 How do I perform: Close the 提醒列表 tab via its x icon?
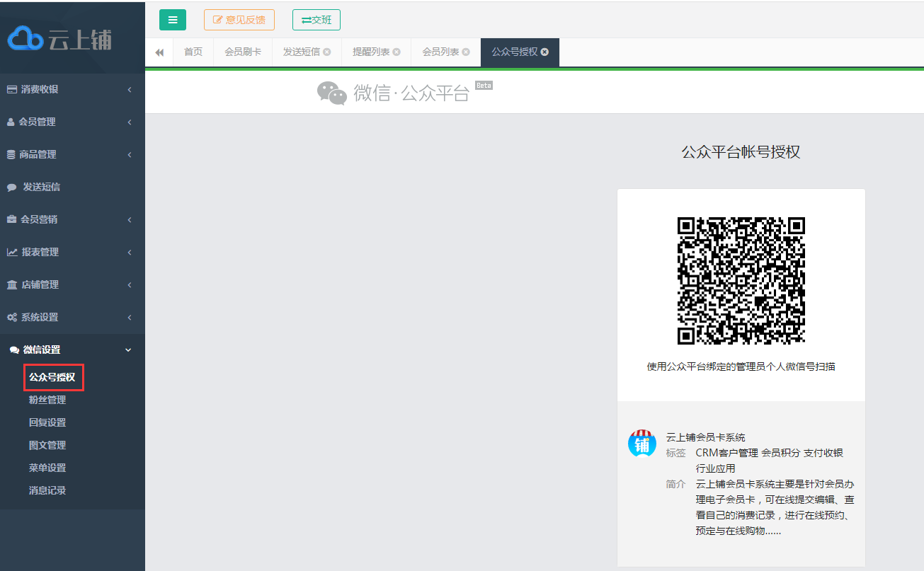pyautogui.click(x=397, y=52)
